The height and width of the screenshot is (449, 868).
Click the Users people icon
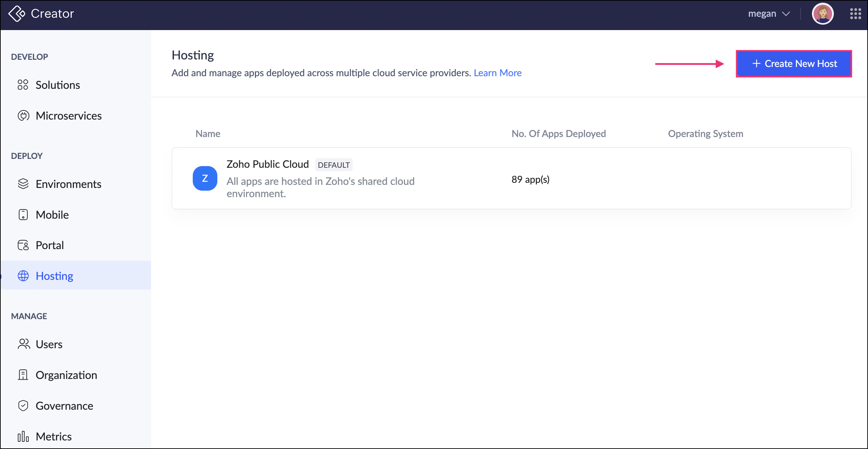(x=24, y=344)
